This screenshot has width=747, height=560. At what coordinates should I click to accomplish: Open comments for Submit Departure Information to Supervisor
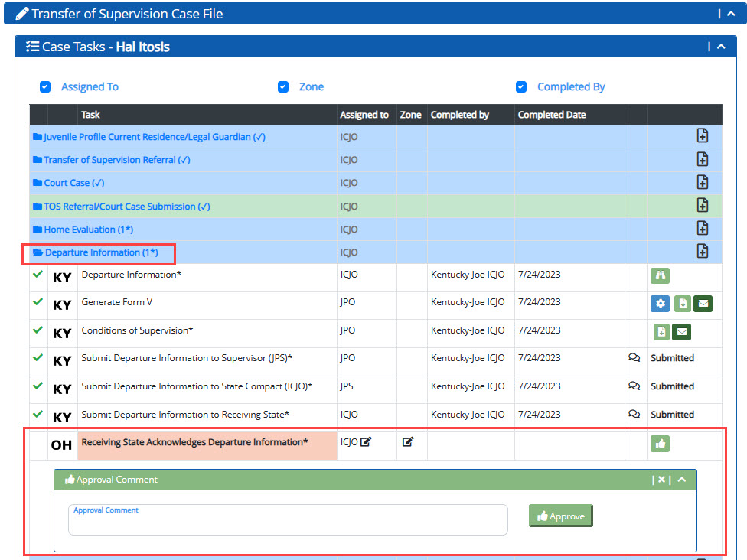(634, 357)
